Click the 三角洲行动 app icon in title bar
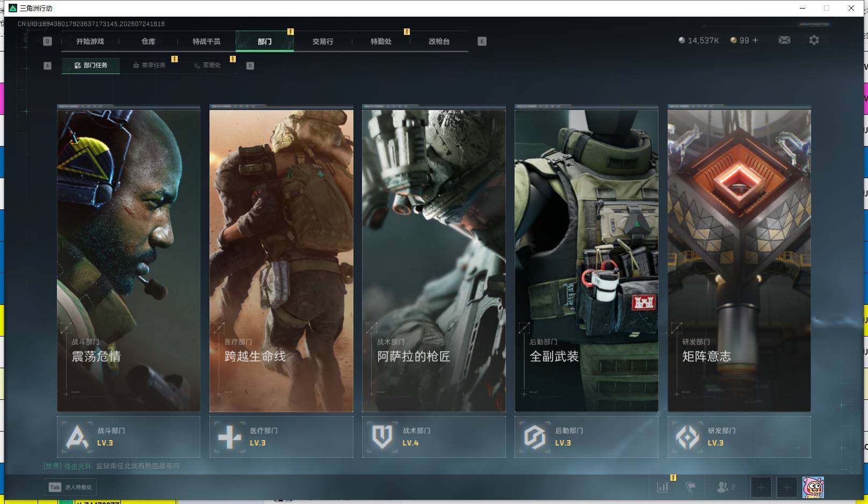This screenshot has height=504, width=868. 13,8
